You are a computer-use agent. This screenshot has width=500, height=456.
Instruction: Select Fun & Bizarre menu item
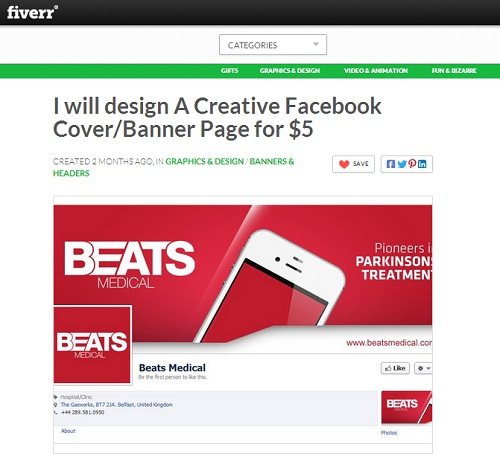point(454,71)
